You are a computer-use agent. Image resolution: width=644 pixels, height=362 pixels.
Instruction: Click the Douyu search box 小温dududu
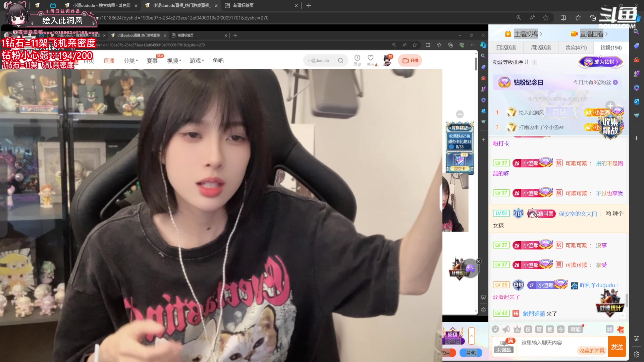coord(326,61)
